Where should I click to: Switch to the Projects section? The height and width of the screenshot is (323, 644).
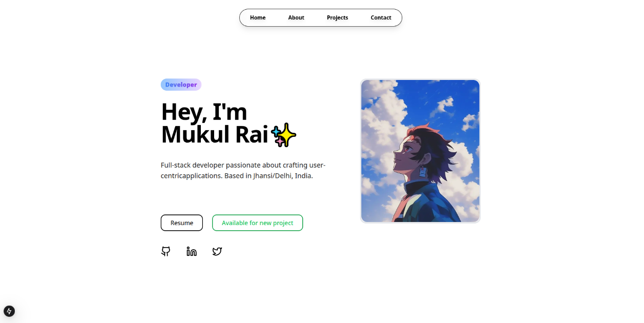[338, 17]
